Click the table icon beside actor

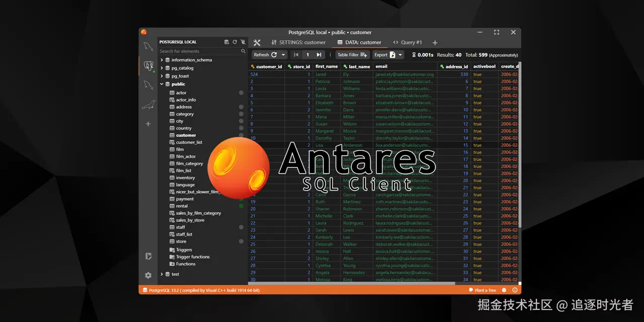tap(172, 93)
